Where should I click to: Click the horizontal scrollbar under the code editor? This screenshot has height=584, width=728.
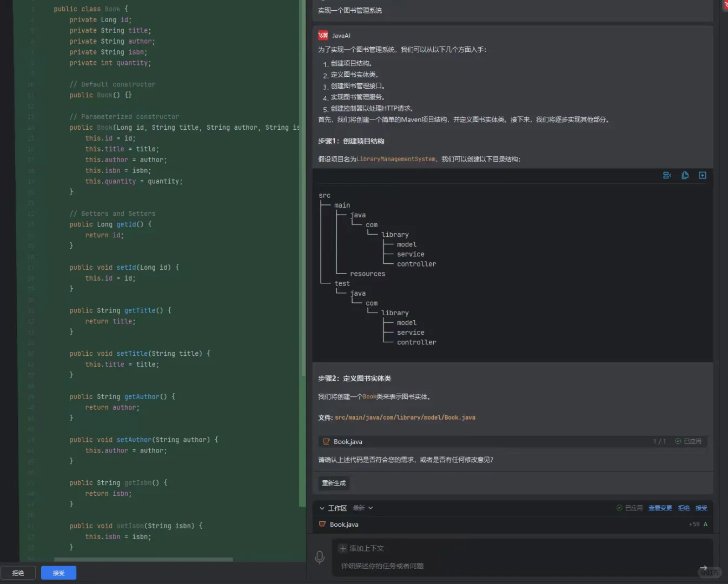144,560
